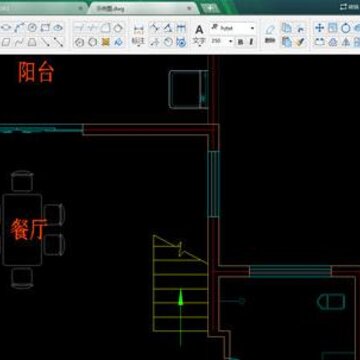Select the armchair symbol on the balcony

(x=189, y=90)
